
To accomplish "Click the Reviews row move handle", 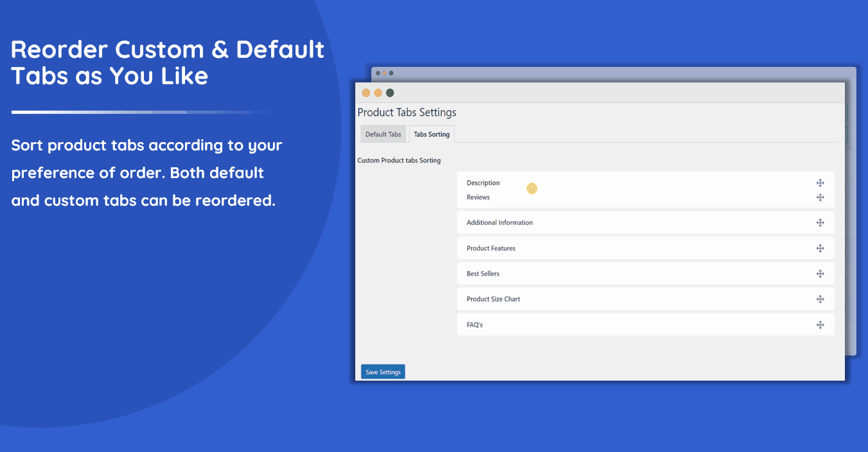I will pyautogui.click(x=820, y=197).
